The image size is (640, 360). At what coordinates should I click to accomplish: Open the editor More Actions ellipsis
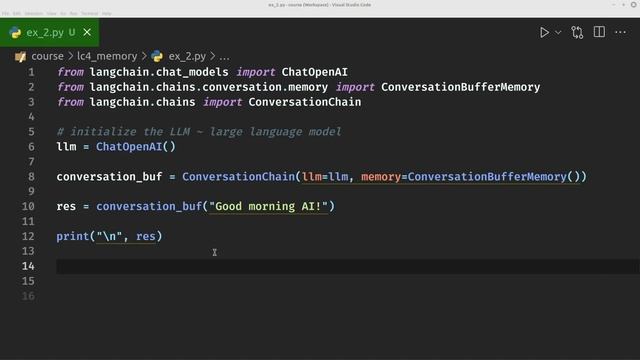[x=620, y=32]
